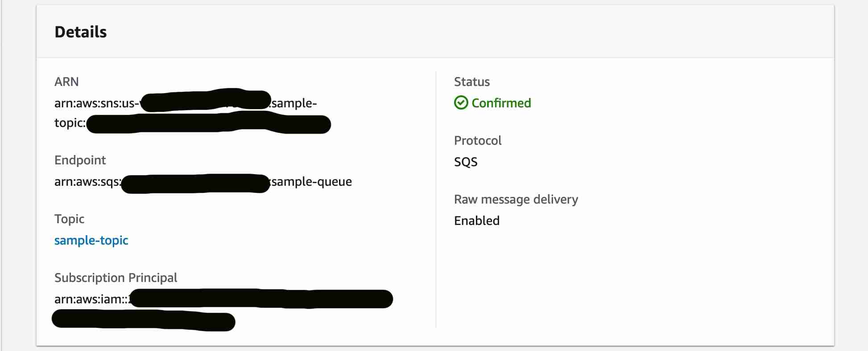This screenshot has height=351, width=868.
Task: Click the Raw message delivery label
Action: pyautogui.click(x=516, y=199)
